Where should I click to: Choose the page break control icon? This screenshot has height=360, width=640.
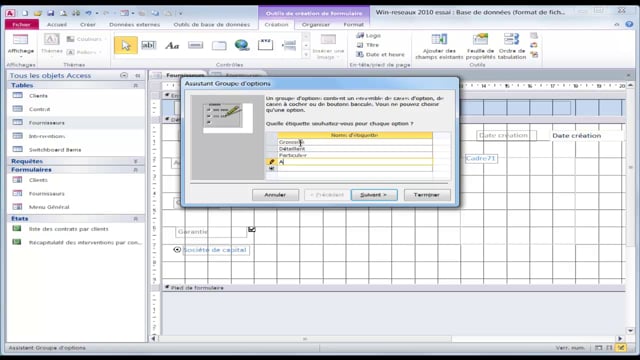pos(289,45)
